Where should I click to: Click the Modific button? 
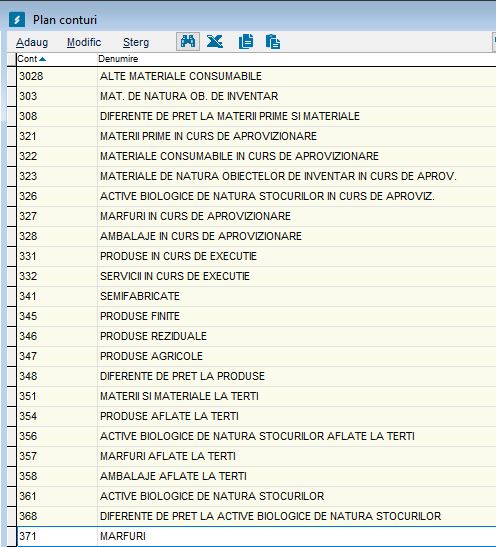pos(84,42)
